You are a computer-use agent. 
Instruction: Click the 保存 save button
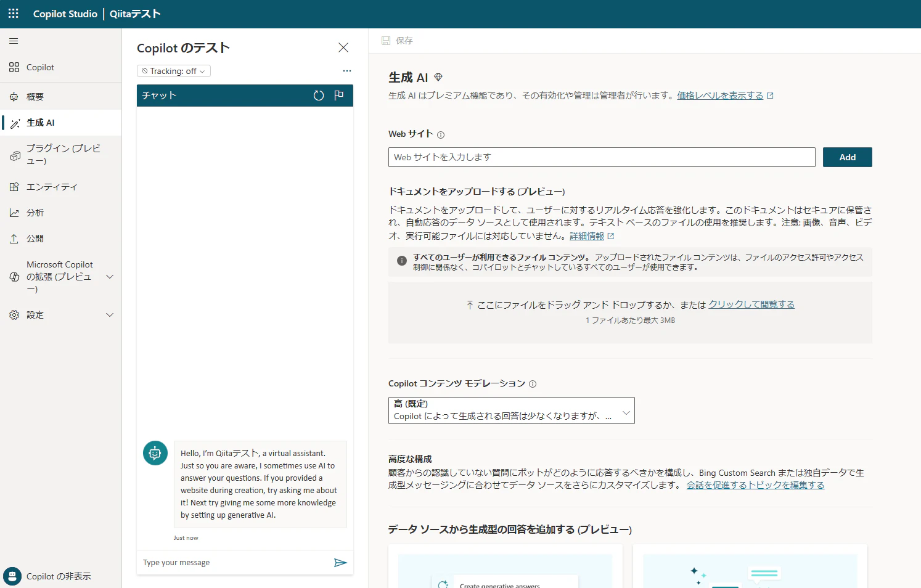click(397, 41)
